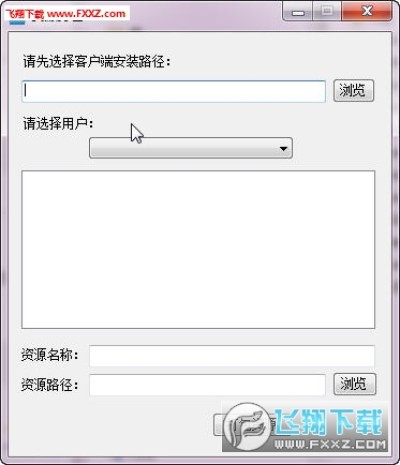Click inside the 资源名称 input field

232,356
